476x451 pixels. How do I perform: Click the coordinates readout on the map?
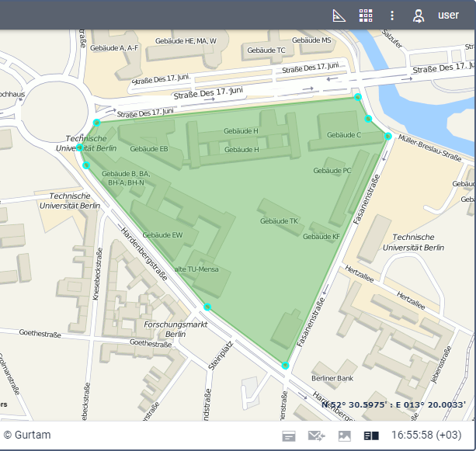(x=393, y=404)
